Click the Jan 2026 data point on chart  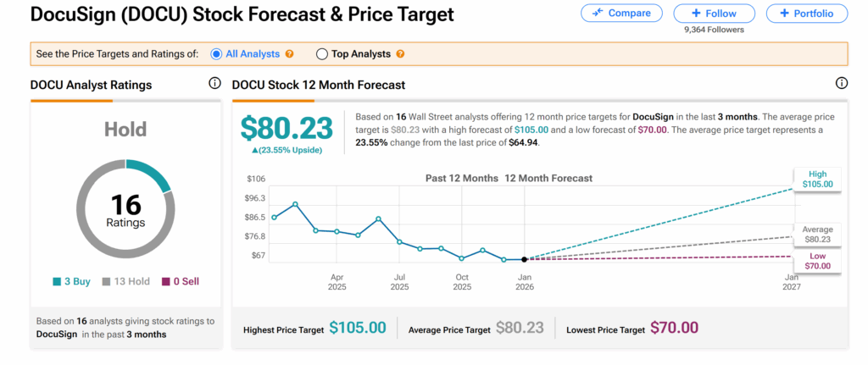click(x=525, y=259)
